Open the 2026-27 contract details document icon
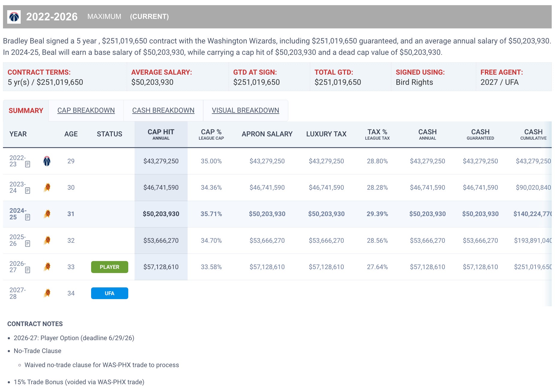This screenshot has width=555, height=392. tap(28, 270)
